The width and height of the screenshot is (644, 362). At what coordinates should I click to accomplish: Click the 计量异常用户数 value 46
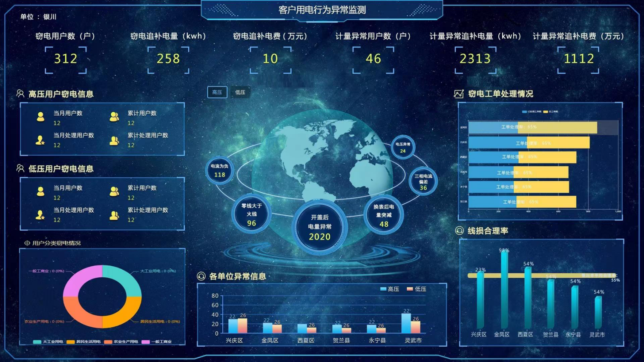point(373,59)
